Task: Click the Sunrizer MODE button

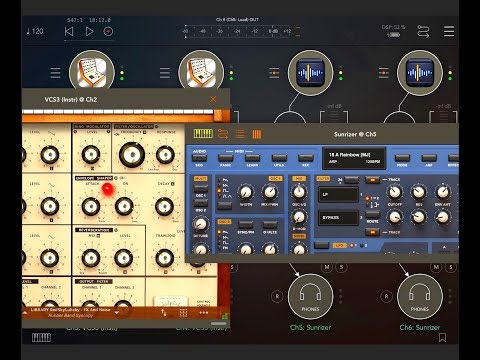Action: (x=402, y=158)
